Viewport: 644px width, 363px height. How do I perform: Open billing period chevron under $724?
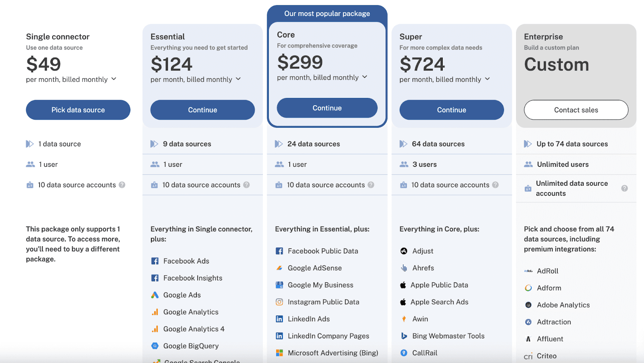[487, 79]
